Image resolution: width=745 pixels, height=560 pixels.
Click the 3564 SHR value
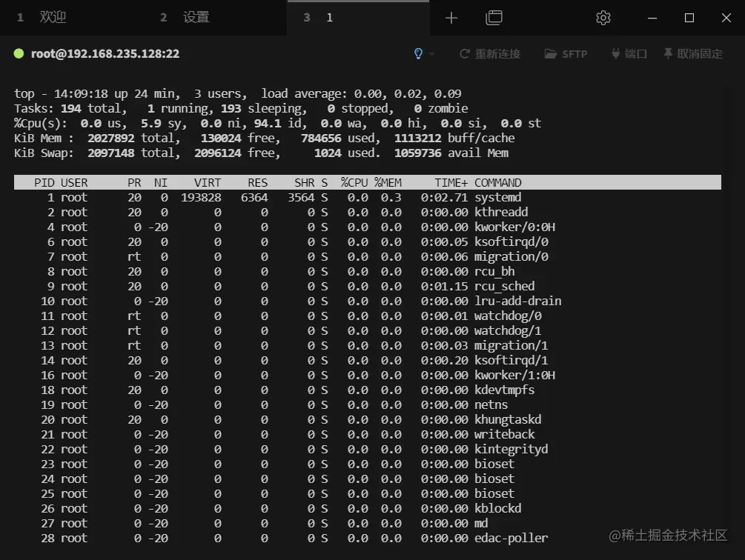pos(301,198)
